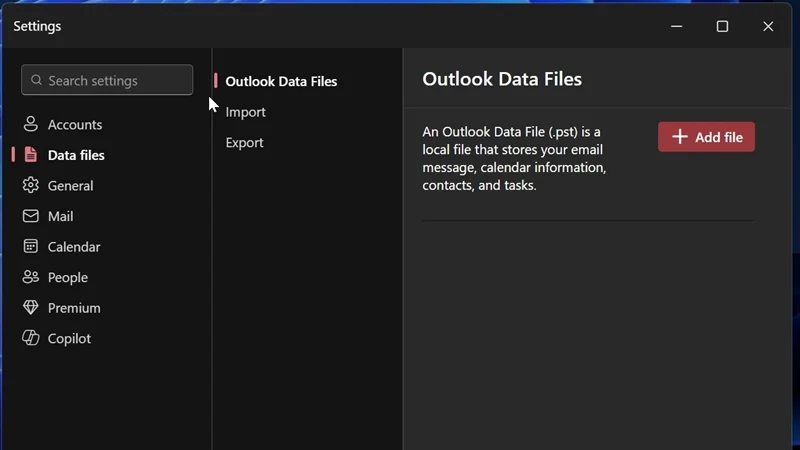
Task: Click the magnifier icon in search box
Action: [x=36, y=80]
